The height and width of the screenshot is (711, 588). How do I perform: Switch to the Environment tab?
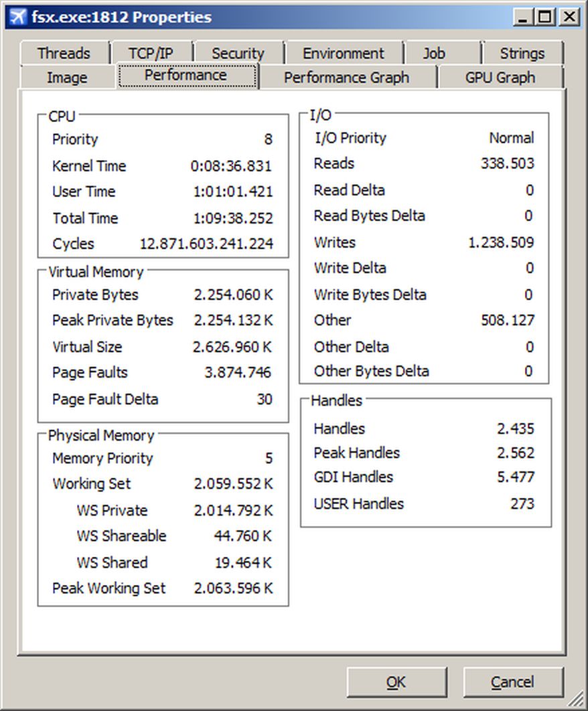(344, 53)
